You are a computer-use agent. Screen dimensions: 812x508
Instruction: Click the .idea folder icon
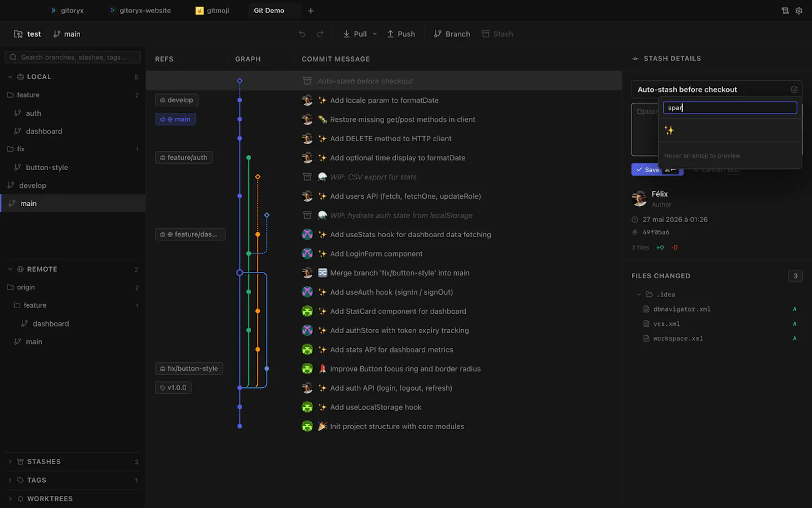pos(649,294)
